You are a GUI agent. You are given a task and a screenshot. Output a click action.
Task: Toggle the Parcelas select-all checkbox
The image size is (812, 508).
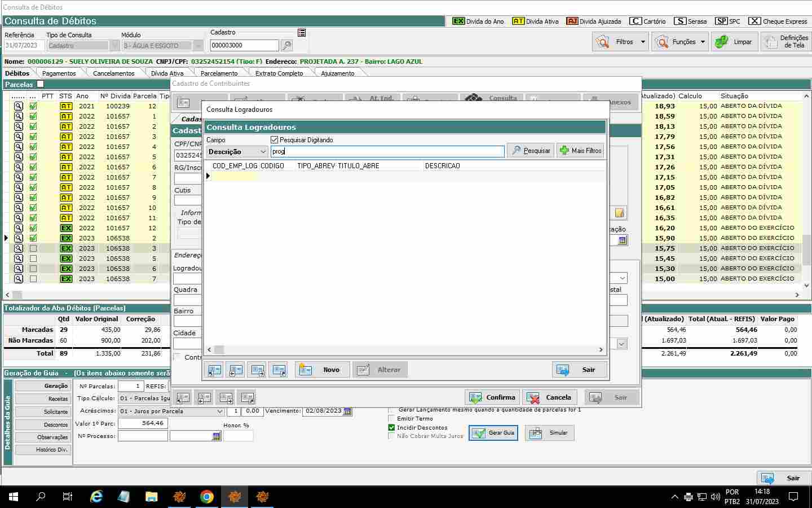tap(40, 84)
